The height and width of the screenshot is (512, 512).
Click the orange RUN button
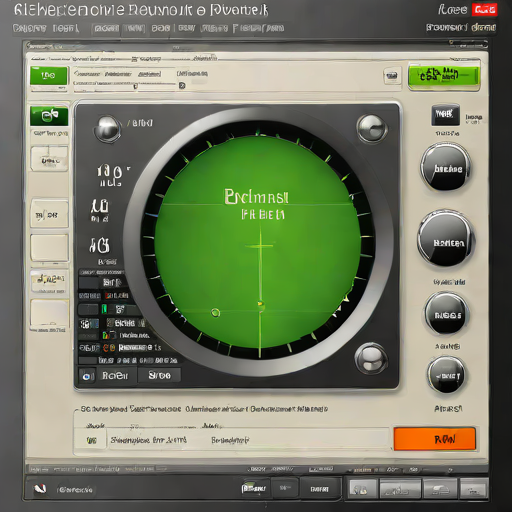click(x=435, y=439)
